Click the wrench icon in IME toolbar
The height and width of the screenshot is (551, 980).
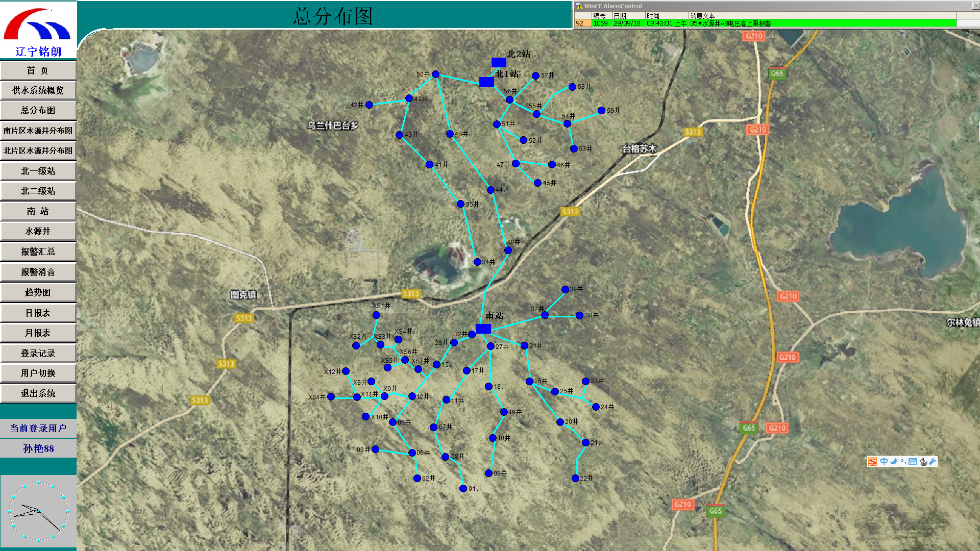click(933, 462)
